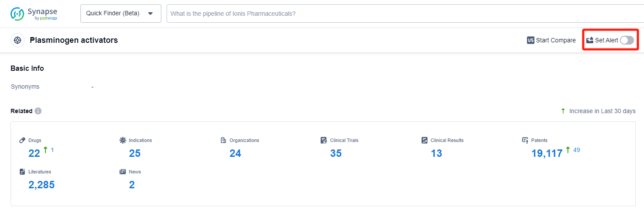Click the Patents certificate icon
The image size is (644, 211).
[525, 140]
